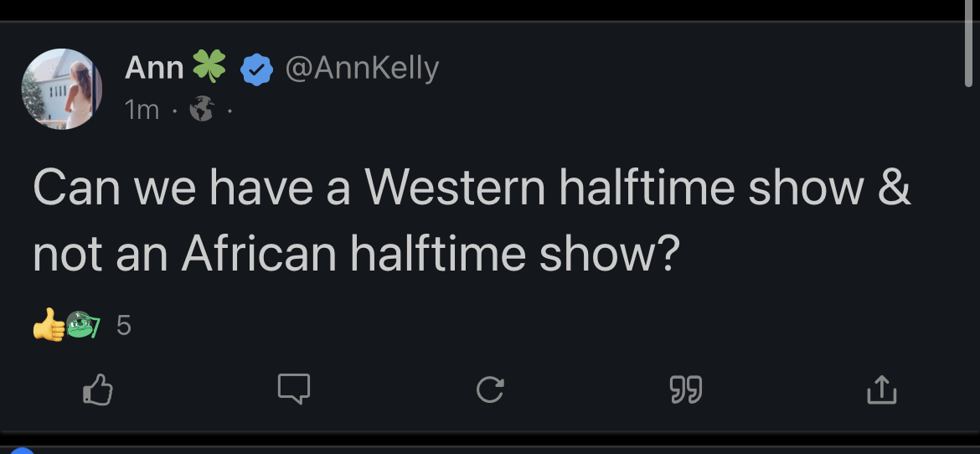
Task: Open the comment bubble to reply
Action: [x=294, y=389]
